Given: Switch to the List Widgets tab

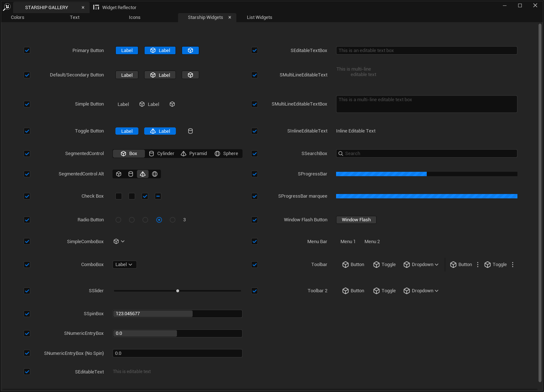Looking at the screenshot, I should 259,17.
